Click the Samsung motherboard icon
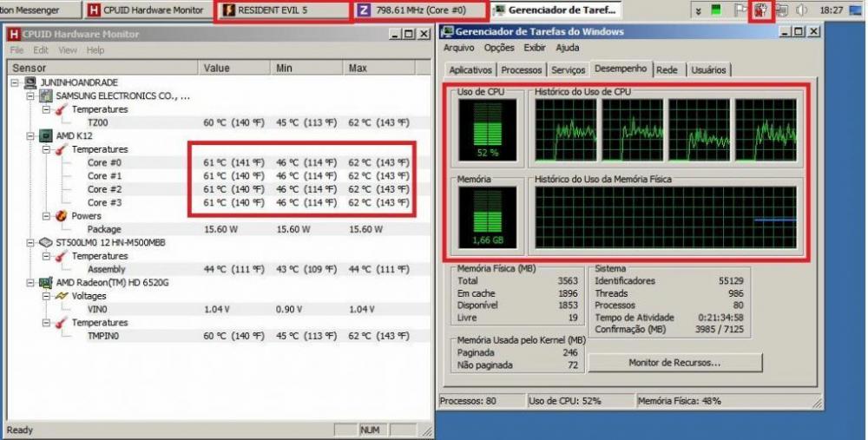The width and height of the screenshot is (868, 440). click(x=45, y=95)
